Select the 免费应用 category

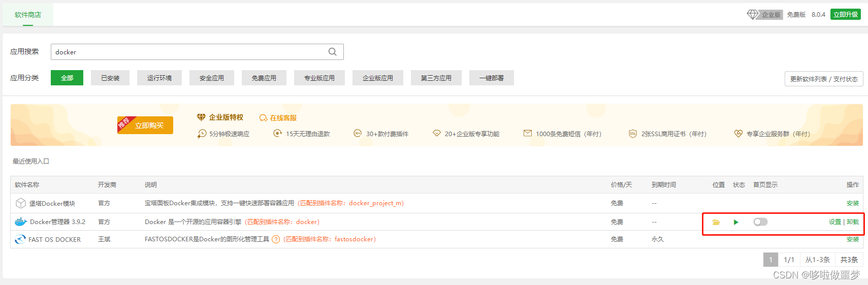point(264,78)
